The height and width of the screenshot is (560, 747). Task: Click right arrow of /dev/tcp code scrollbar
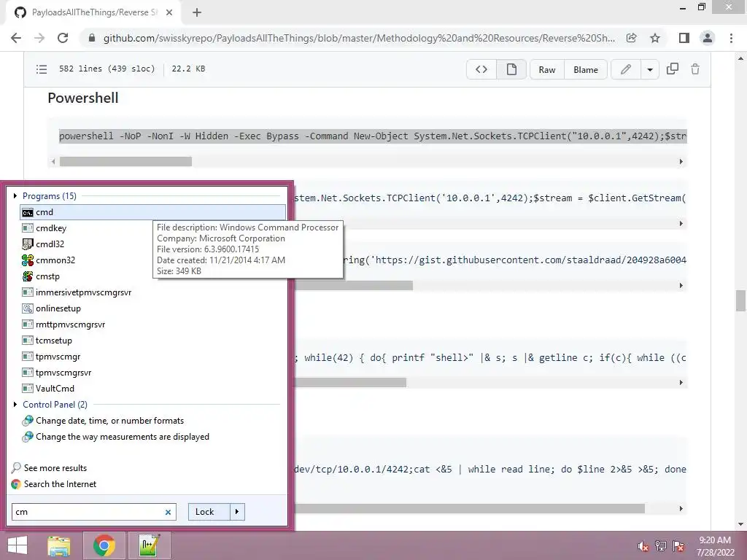(x=681, y=508)
